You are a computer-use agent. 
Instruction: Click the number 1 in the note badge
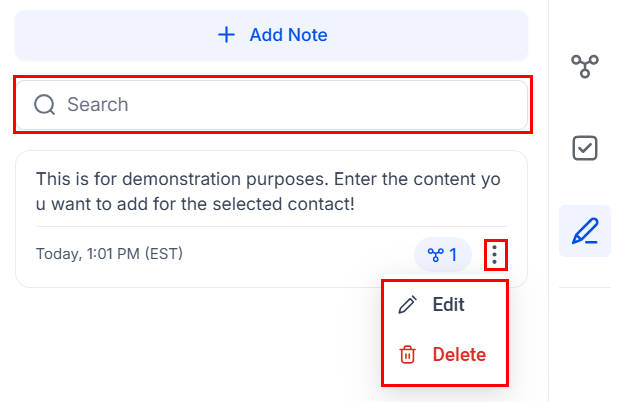453,255
